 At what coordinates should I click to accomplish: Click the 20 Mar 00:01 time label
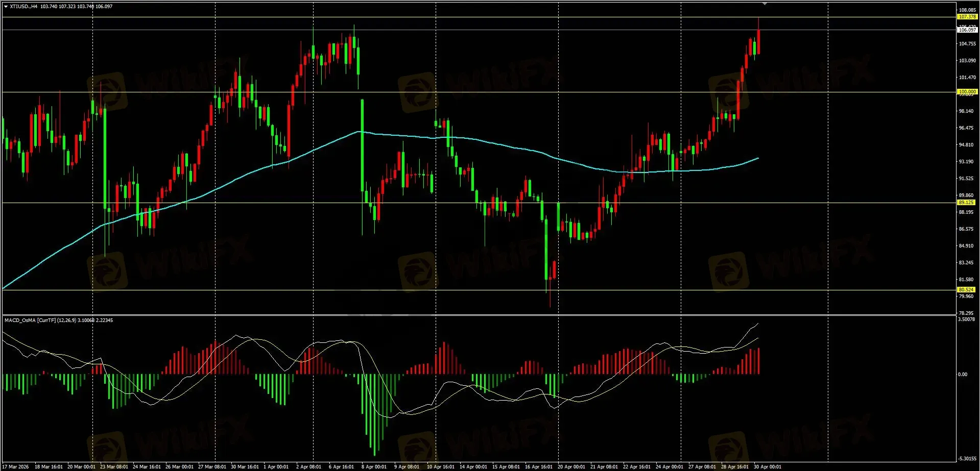point(81,467)
